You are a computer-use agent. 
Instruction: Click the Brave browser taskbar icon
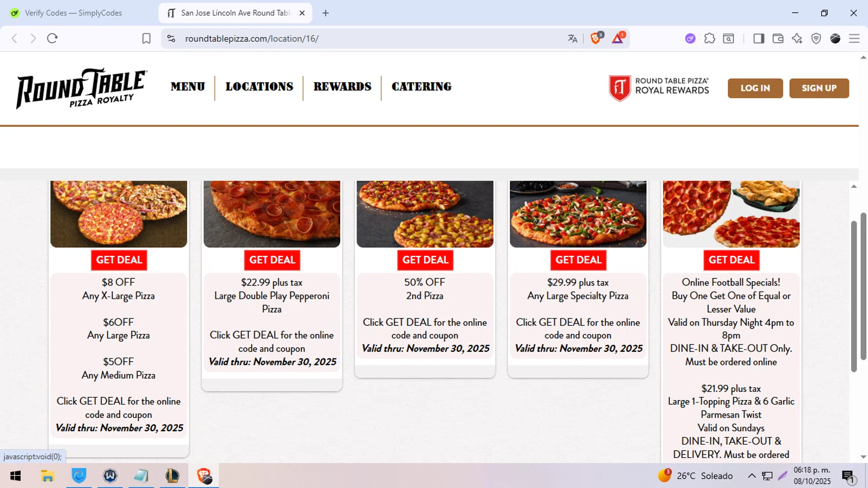pyautogui.click(x=204, y=476)
